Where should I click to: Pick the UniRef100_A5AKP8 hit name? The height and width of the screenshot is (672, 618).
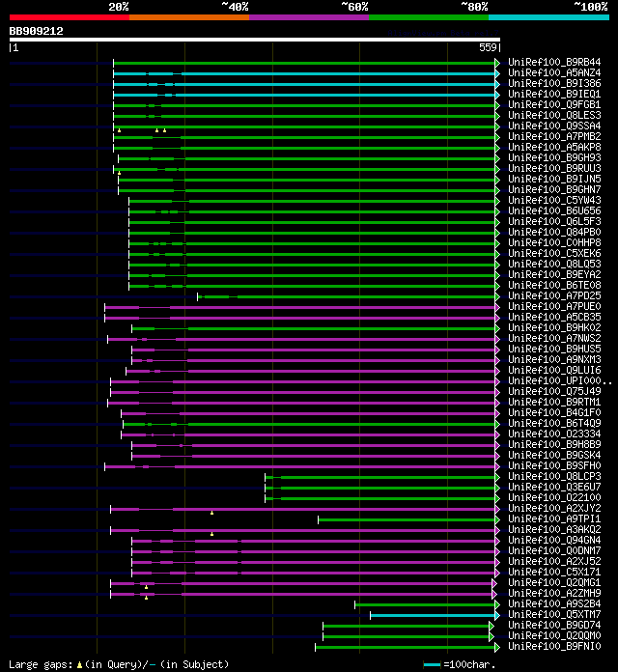click(554, 147)
